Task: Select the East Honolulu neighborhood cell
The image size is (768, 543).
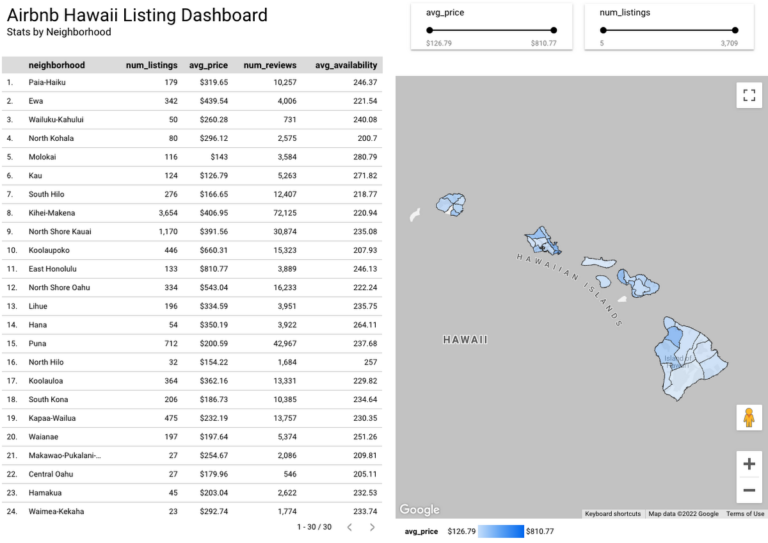Action: click(52, 269)
